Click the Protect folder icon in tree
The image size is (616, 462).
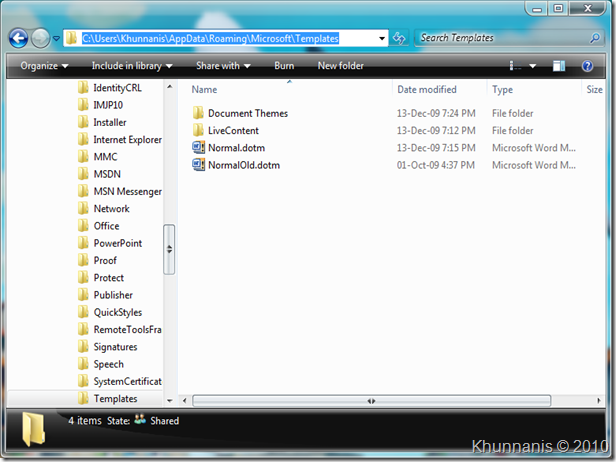83,277
